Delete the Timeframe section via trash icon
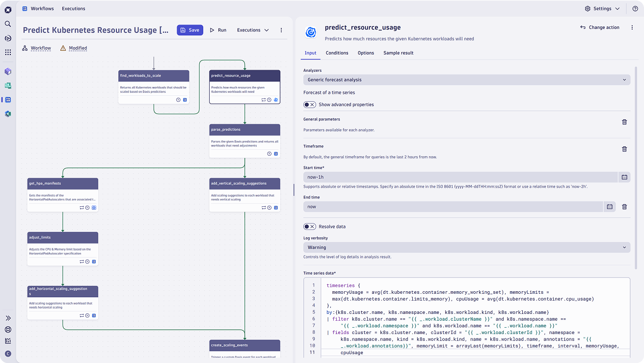644x363 pixels. click(624, 149)
